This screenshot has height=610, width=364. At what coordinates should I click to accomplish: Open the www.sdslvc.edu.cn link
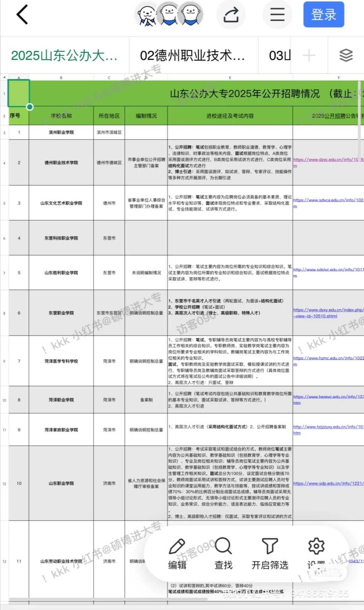(x=328, y=272)
